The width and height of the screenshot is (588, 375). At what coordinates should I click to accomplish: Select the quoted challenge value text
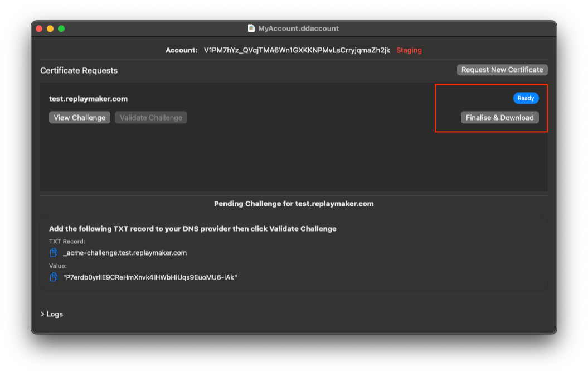click(x=150, y=277)
